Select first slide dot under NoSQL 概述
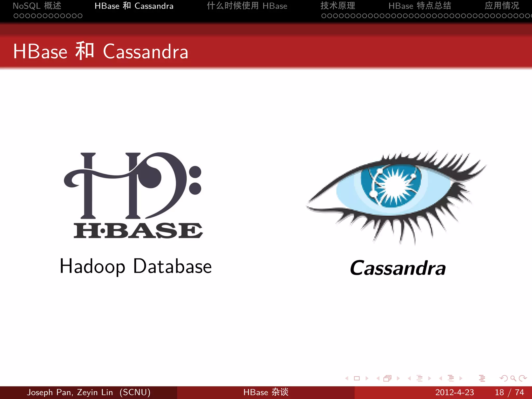This screenshot has height=399, width=532. tap(16, 16)
